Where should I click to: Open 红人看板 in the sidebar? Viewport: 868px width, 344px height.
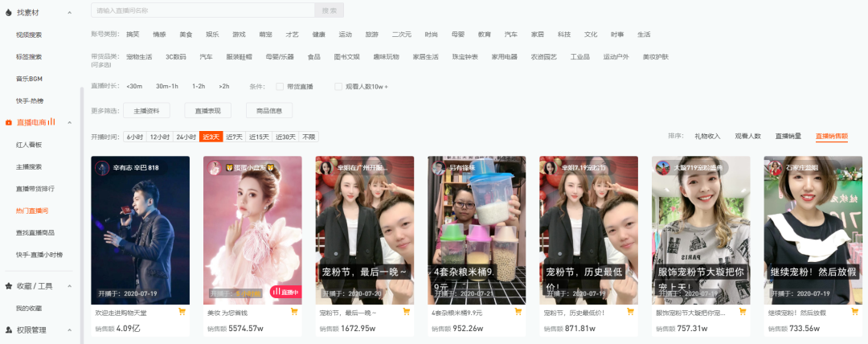[29, 145]
